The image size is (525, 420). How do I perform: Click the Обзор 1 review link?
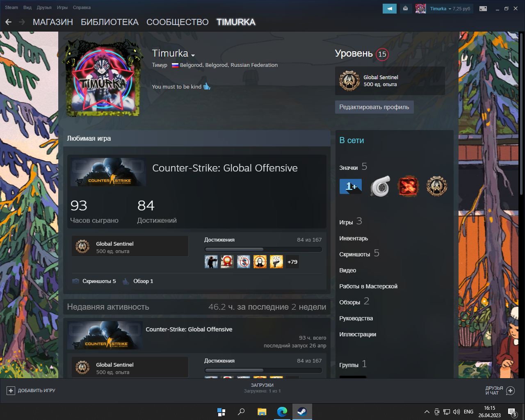point(138,281)
